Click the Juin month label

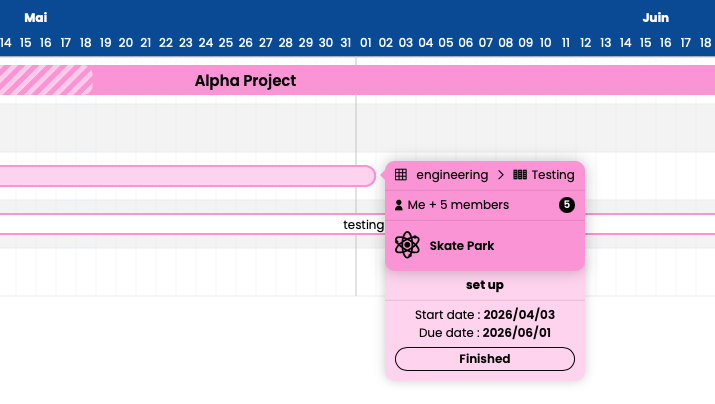pyautogui.click(x=655, y=18)
